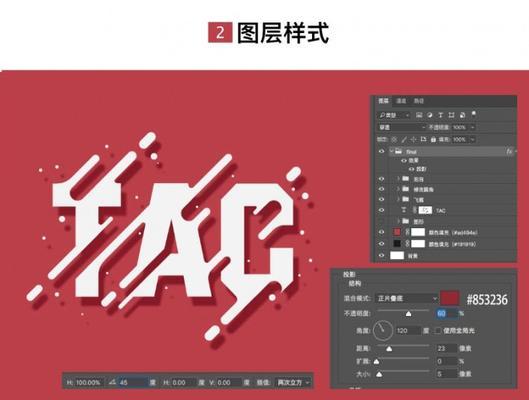Viewport: 529px width, 400px height.
Task: Click the 距离 distance slider handle
Action: click(389, 348)
